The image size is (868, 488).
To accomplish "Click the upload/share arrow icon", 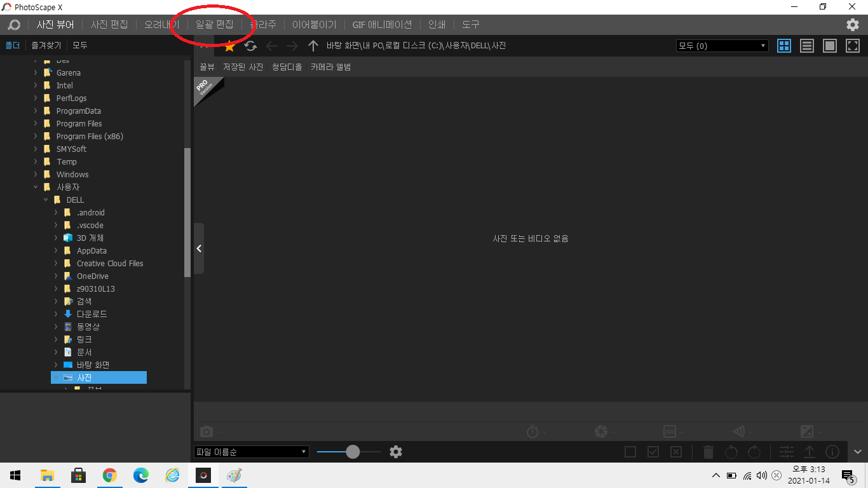I will pyautogui.click(x=810, y=452).
